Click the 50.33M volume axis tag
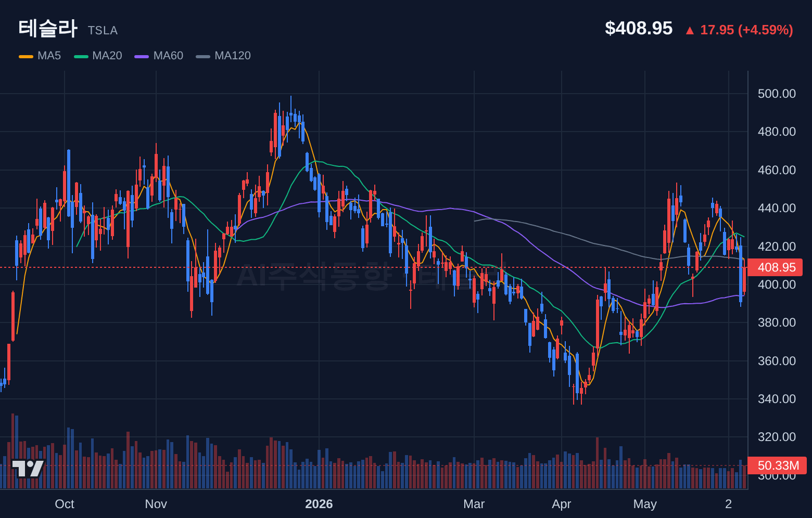 777,465
